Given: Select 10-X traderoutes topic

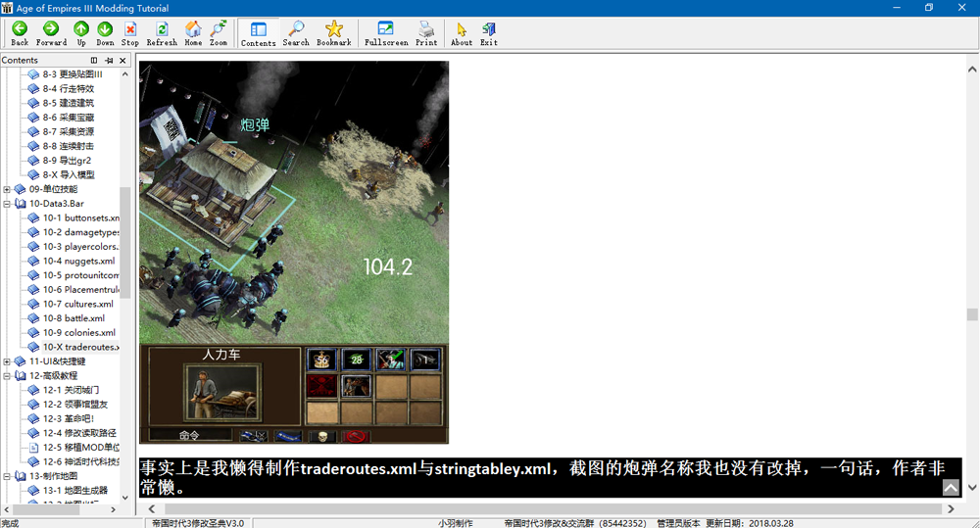Looking at the screenshot, I should coord(80,348).
